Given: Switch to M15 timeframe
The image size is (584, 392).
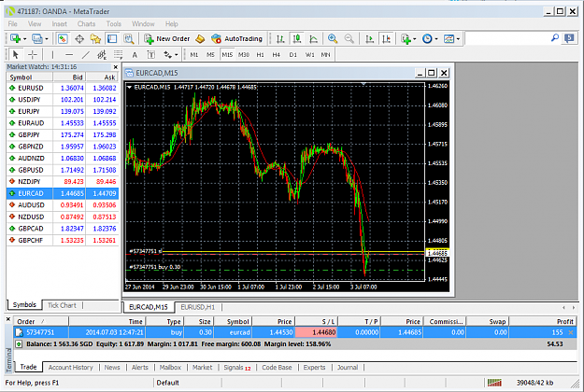Looking at the screenshot, I should click(x=227, y=55).
